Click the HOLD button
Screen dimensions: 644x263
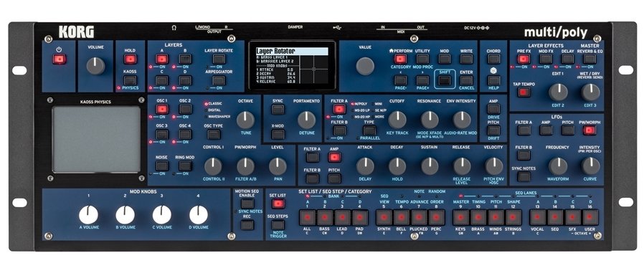pos(130,59)
